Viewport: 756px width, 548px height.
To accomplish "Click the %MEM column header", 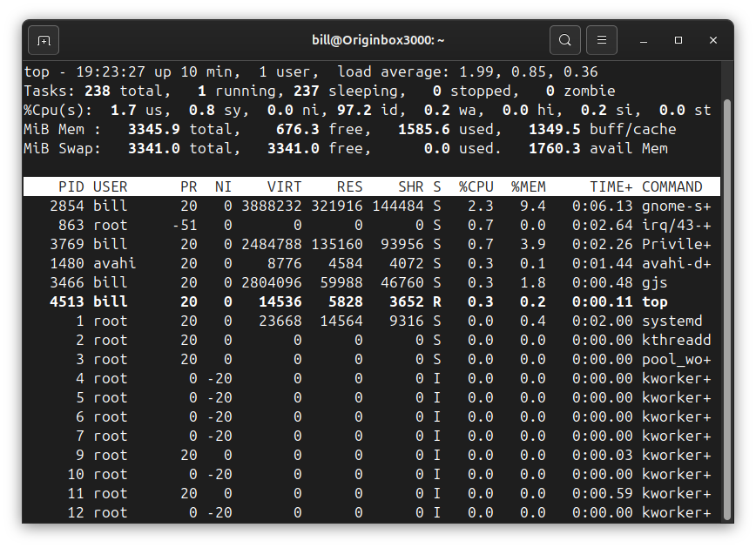I will 529,186.
